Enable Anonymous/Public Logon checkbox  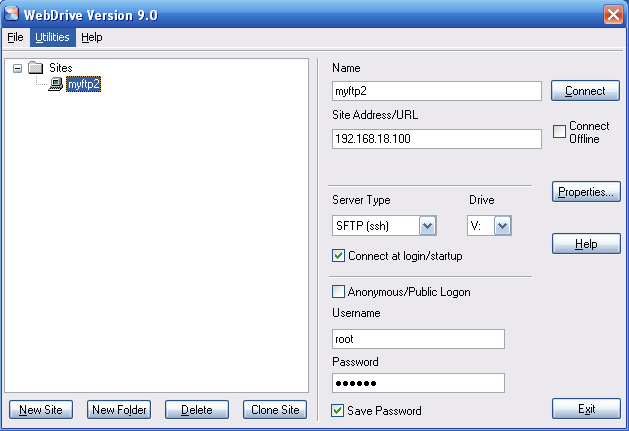(x=338, y=292)
